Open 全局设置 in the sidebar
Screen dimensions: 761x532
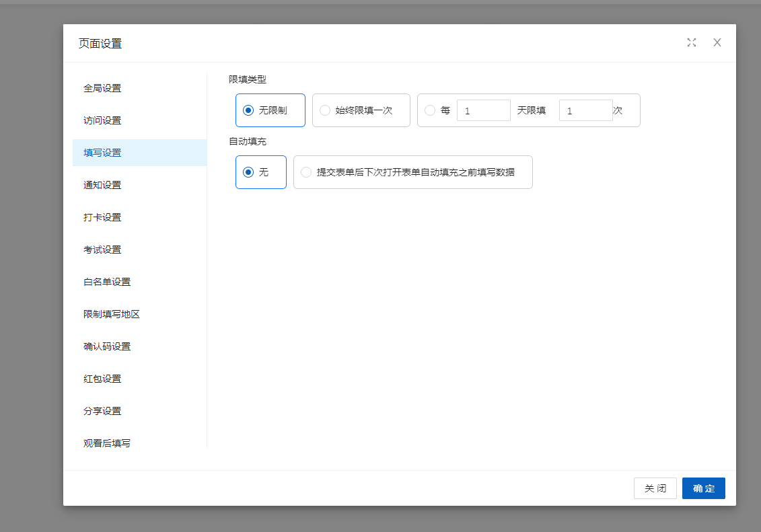tap(102, 88)
